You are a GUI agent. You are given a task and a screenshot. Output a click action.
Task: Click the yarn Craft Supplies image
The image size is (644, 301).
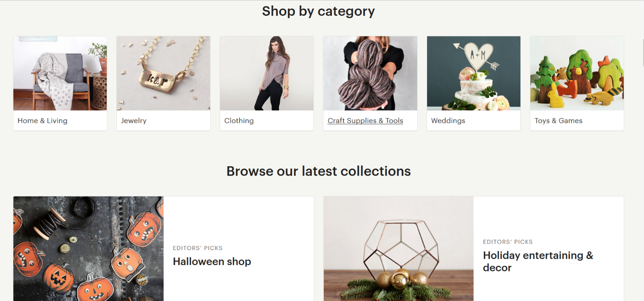pyautogui.click(x=370, y=73)
